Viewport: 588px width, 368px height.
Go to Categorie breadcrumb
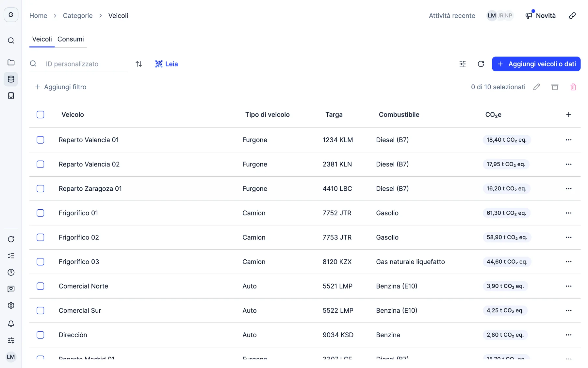78,16
